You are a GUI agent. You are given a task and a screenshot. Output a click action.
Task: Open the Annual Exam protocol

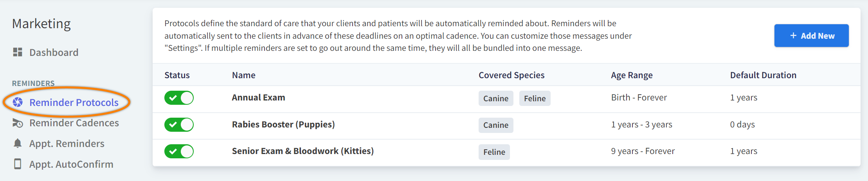pyautogui.click(x=258, y=98)
